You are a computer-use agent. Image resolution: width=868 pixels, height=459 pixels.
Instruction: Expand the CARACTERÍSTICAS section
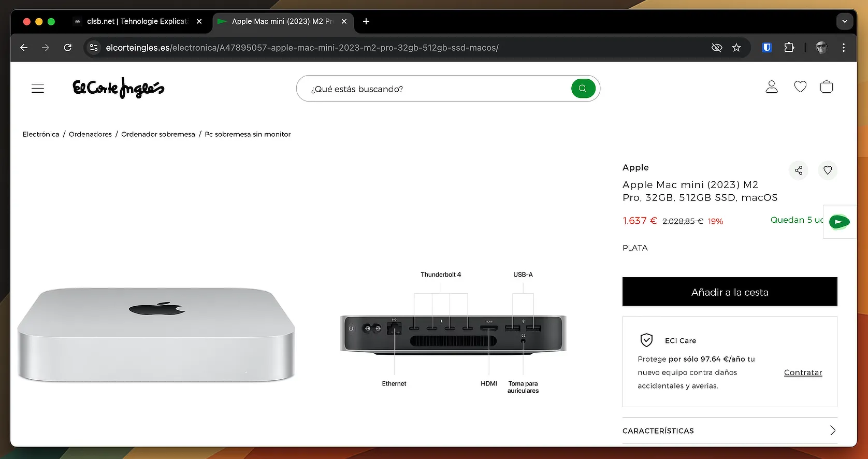(729, 431)
